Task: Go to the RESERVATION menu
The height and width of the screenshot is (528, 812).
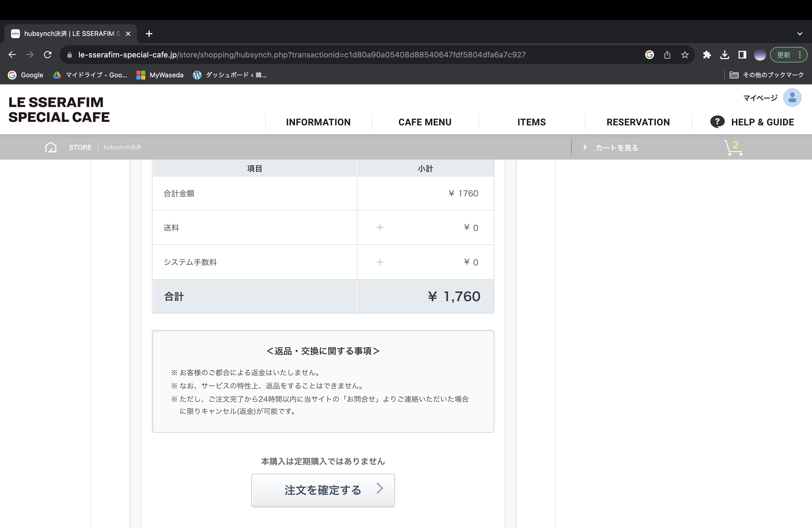Action: [638, 122]
